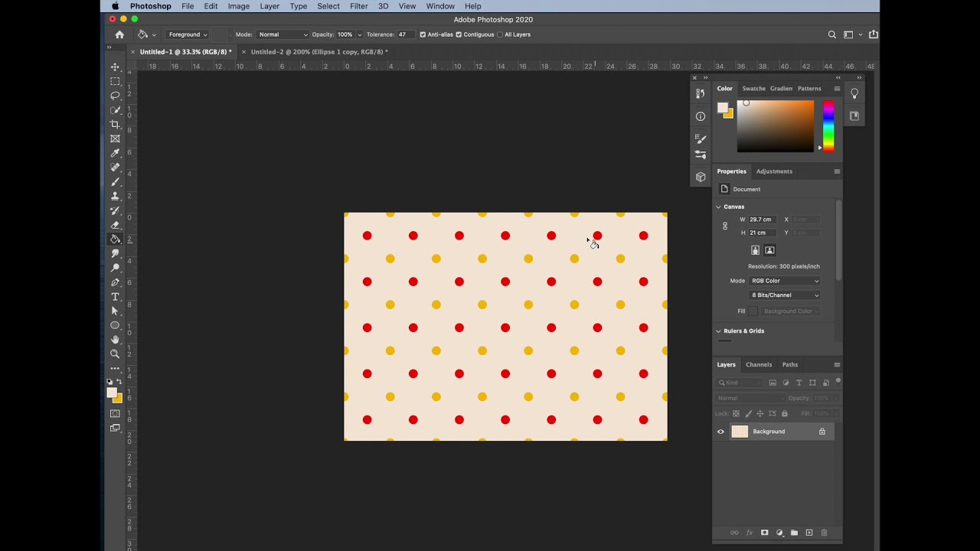This screenshot has width=980, height=551.
Task: Switch to the Swatches tab
Action: (x=754, y=89)
